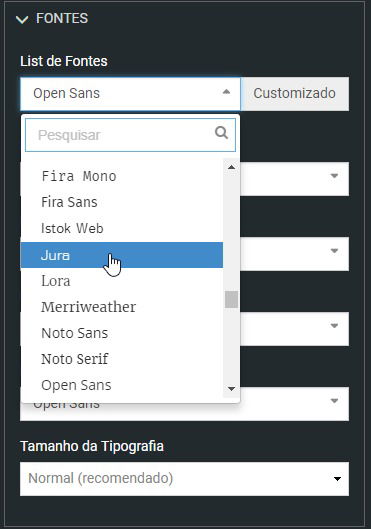Select Fira Mono font option
Screen dimensions: 371x529
[122, 176]
